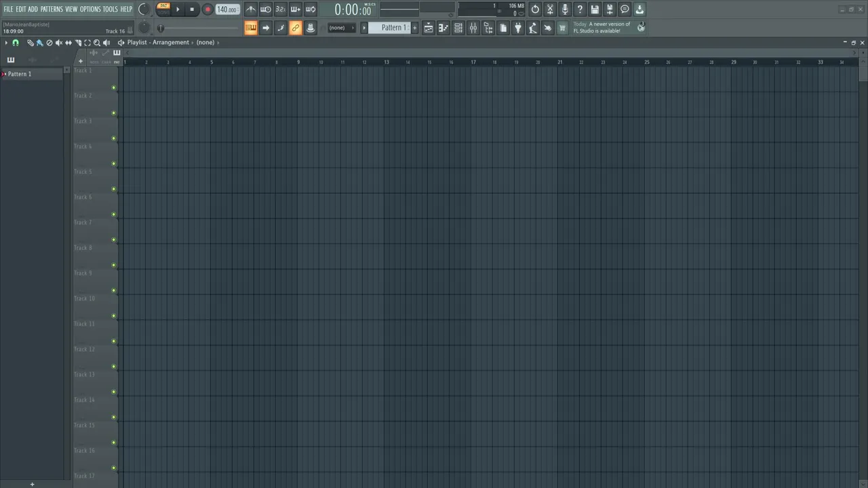Open the shopping cart content library
This screenshot has width=868, height=488.
tap(562, 28)
